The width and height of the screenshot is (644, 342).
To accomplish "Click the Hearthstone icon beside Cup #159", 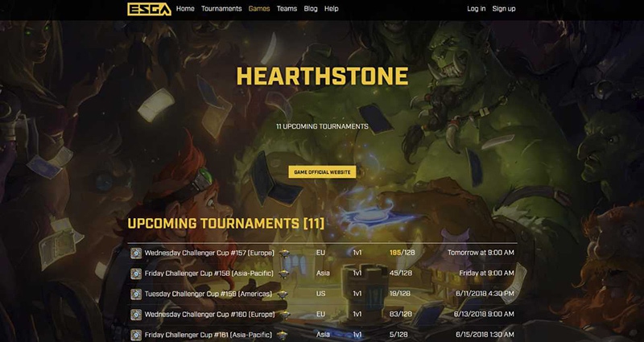I will [136, 294].
